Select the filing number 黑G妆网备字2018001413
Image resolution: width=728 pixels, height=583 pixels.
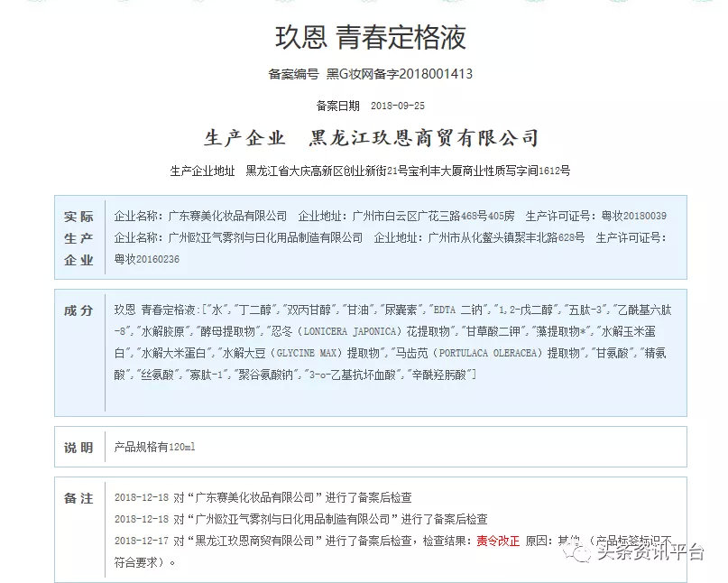pos(400,74)
